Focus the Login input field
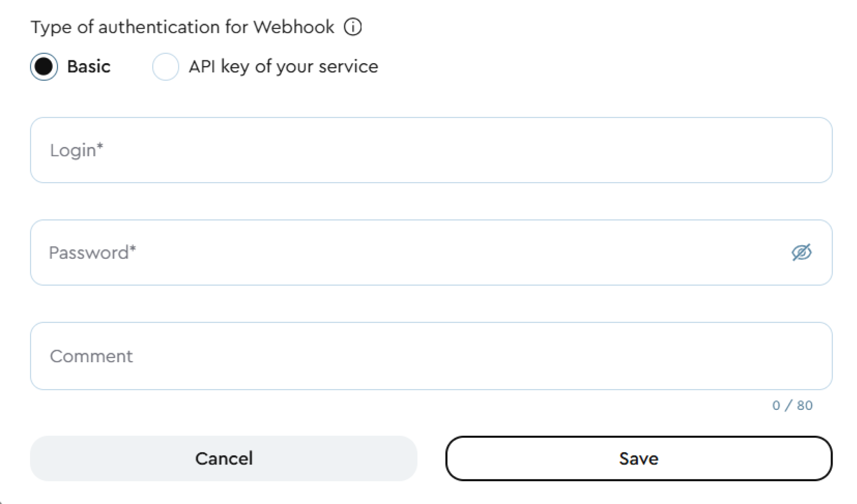The height and width of the screenshot is (504, 857). click(431, 150)
